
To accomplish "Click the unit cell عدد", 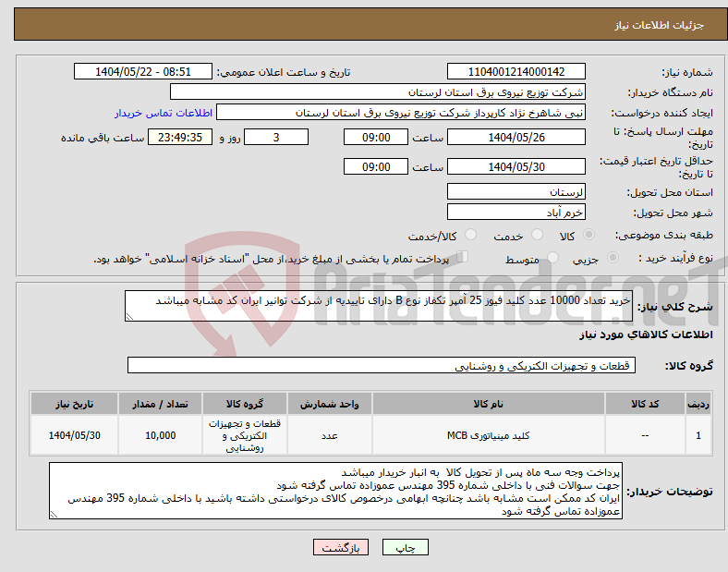I will (329, 435).
